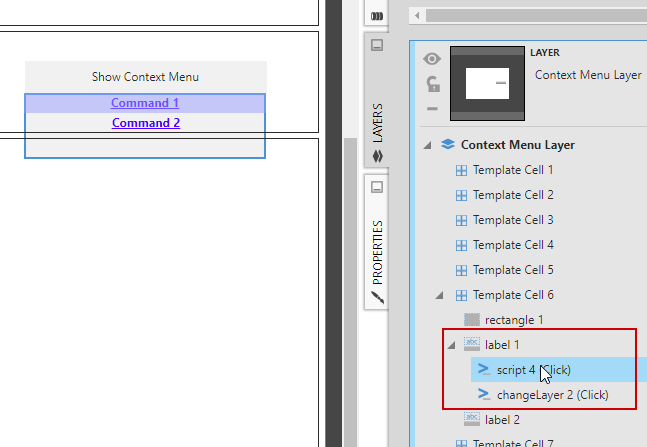Click the label 1 abc icon
Image resolution: width=647 pixels, height=447 pixels.
pyautogui.click(x=472, y=344)
